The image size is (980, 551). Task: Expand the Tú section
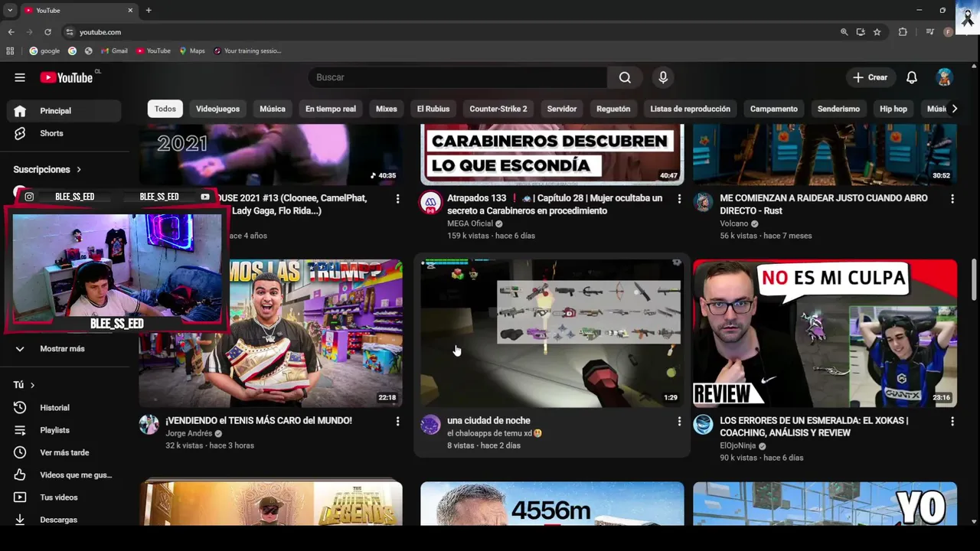pos(24,385)
